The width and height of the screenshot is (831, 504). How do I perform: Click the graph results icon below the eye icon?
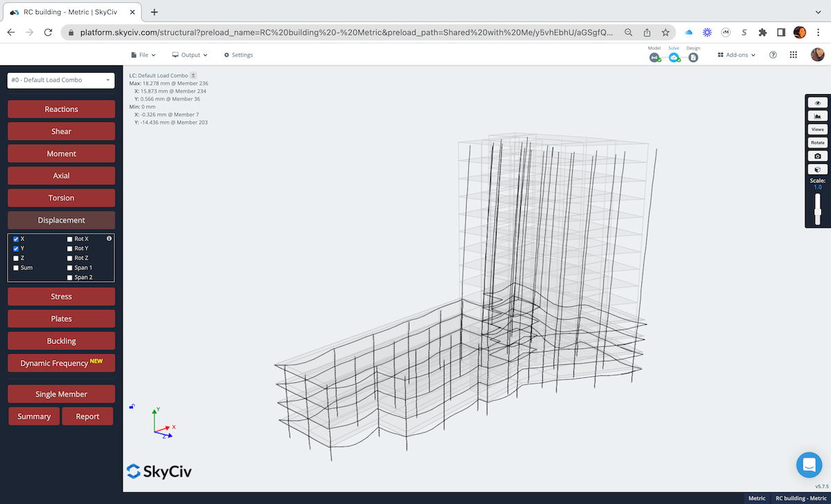tap(817, 116)
